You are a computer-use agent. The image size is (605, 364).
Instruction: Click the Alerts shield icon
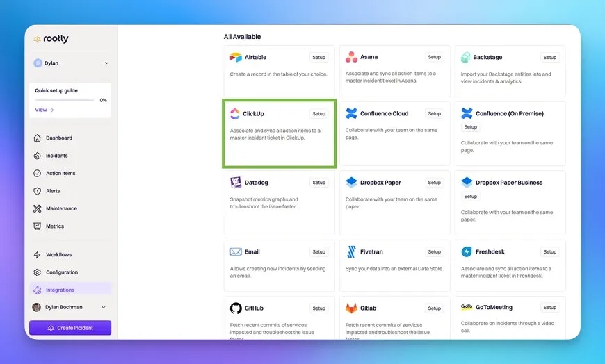(x=37, y=191)
